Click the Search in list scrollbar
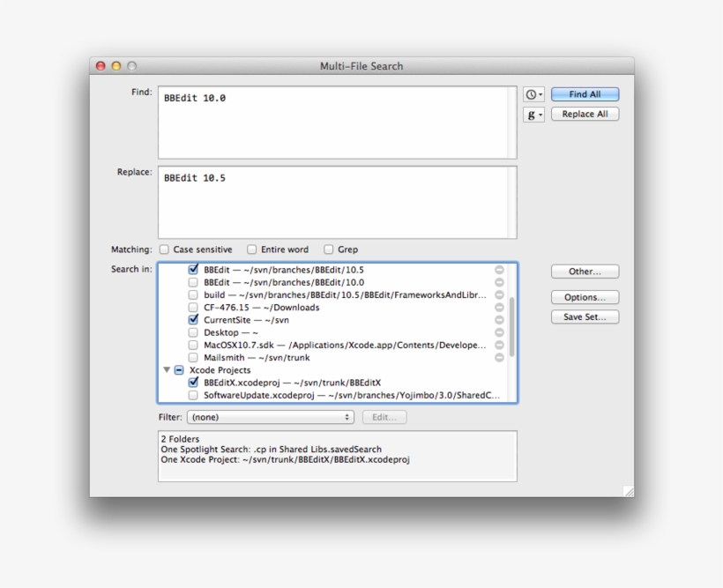This screenshot has height=588, width=723. [511, 327]
